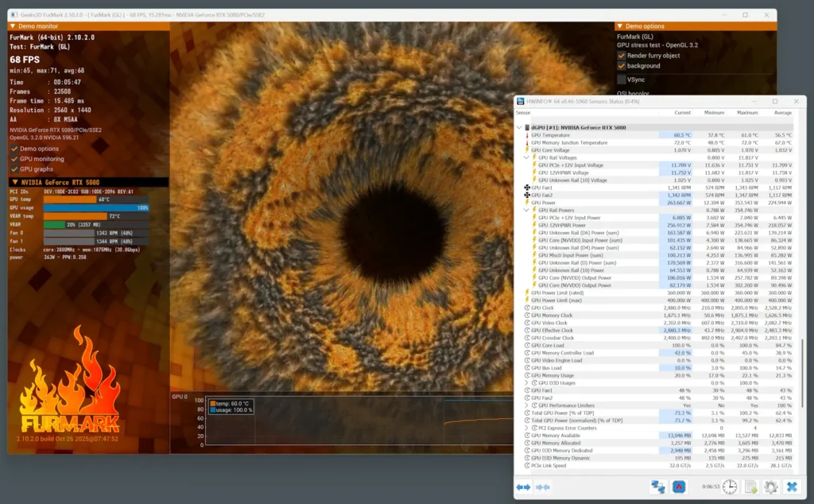The width and height of the screenshot is (814, 504).
Task: Click the Sensor column header in HWiNFO
Action: [x=523, y=113]
